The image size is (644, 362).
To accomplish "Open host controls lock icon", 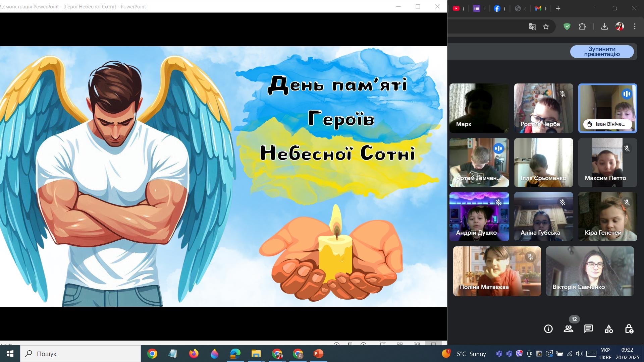I will pos(629,329).
